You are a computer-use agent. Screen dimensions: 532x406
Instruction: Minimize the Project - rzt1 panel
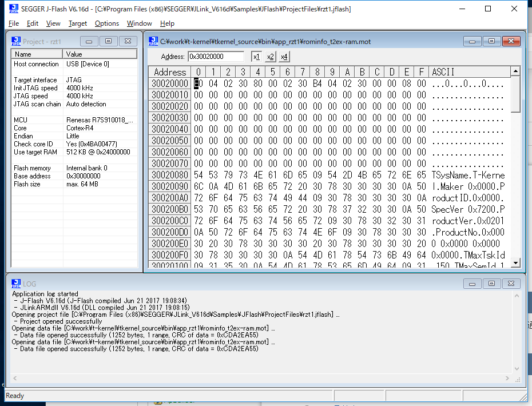tap(89, 41)
